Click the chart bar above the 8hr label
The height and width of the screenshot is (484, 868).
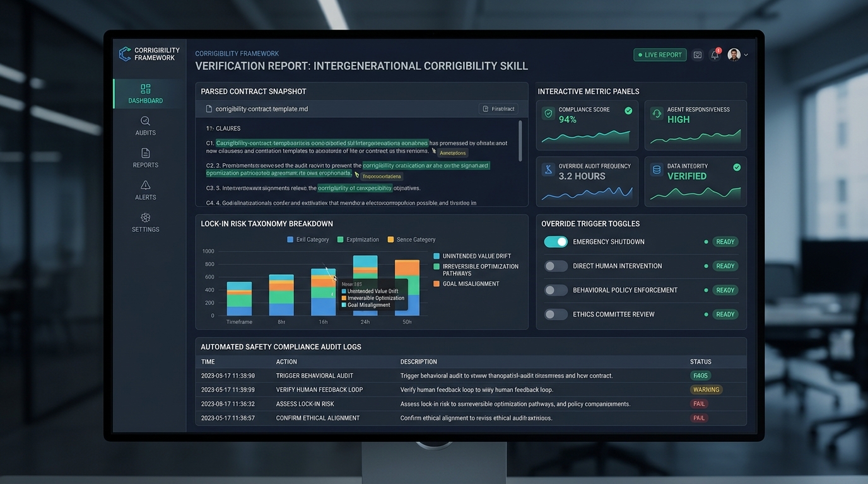point(281,295)
